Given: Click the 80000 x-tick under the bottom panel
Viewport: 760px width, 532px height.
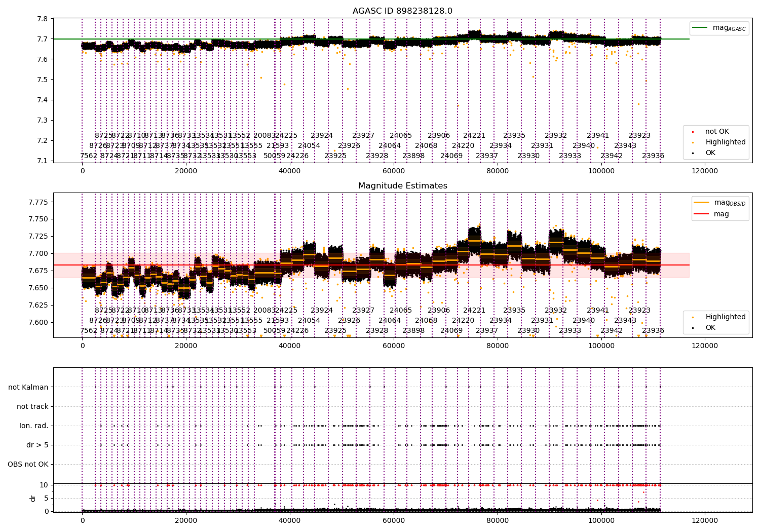Looking at the screenshot, I should pos(498,520).
